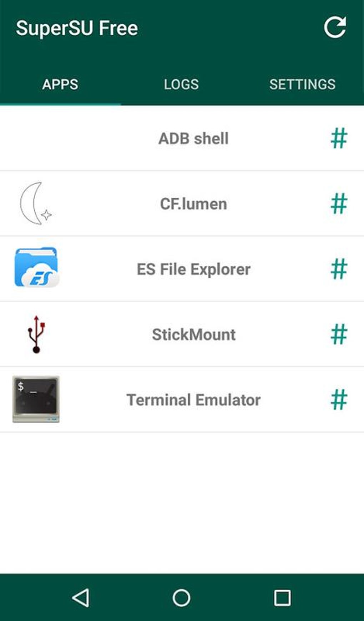Open the ADB shell entry
Image resolution: width=364 pixels, height=621 pixels.
coord(193,138)
